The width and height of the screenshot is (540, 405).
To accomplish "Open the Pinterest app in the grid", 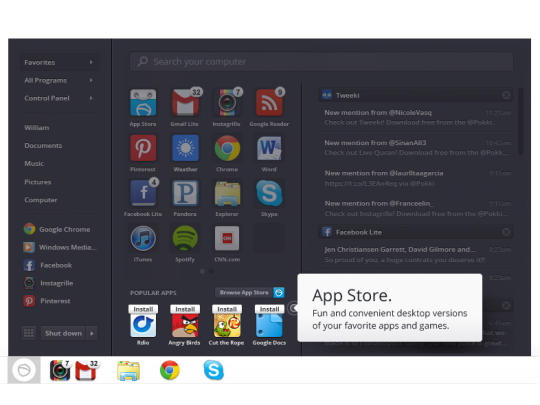I will (143, 148).
